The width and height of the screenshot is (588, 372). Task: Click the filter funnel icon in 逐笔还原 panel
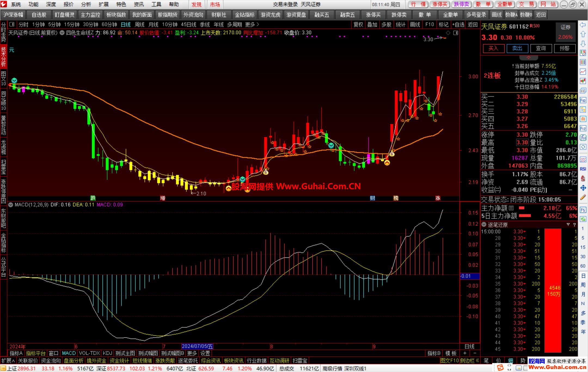pos(568,225)
